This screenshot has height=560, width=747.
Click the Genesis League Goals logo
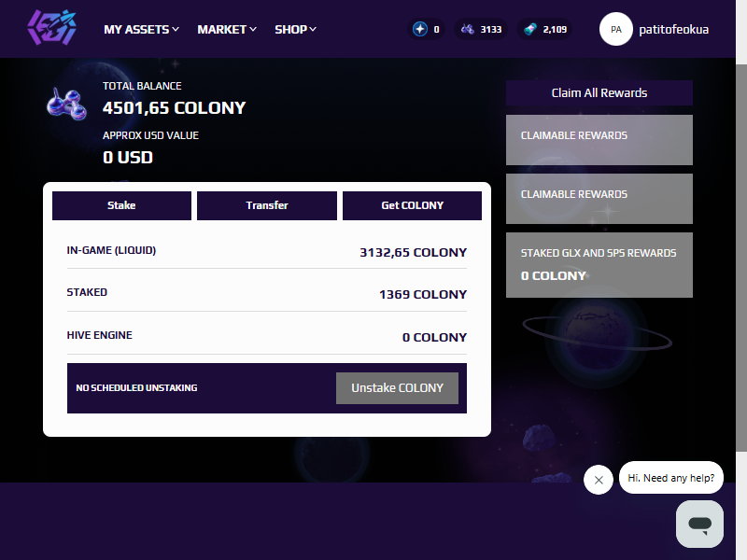tap(51, 28)
